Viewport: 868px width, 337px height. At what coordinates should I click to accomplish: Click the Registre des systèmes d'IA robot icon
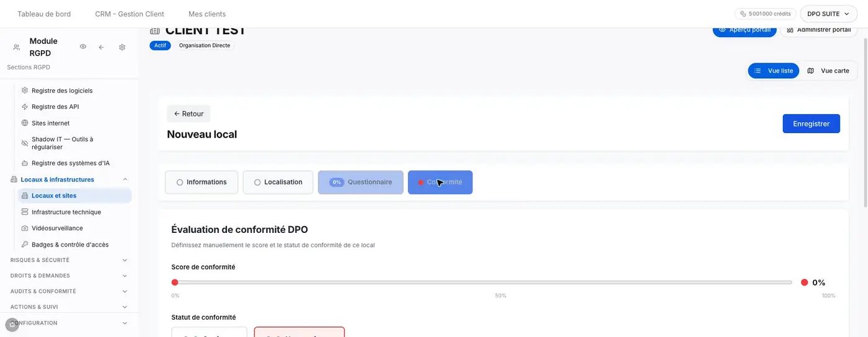pyautogui.click(x=25, y=163)
